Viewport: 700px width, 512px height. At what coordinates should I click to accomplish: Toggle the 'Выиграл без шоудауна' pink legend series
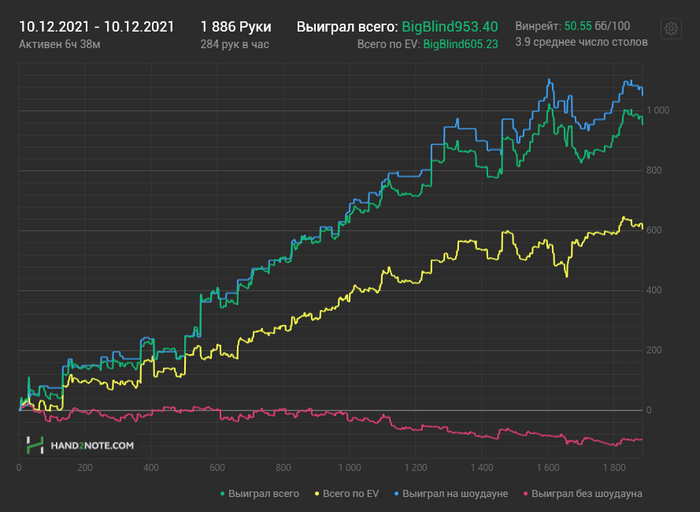click(x=583, y=494)
